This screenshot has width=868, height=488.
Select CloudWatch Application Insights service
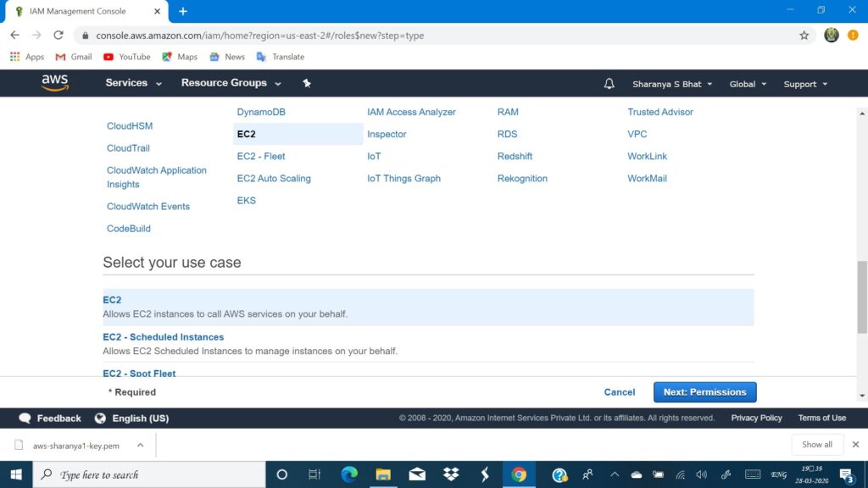157,177
